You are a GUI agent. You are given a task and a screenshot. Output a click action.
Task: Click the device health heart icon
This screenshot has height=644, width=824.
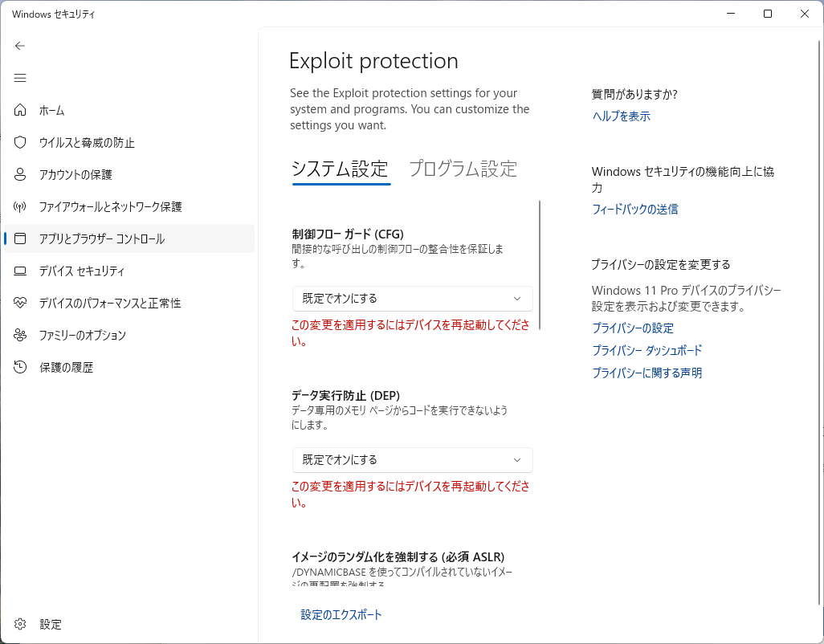[20, 303]
